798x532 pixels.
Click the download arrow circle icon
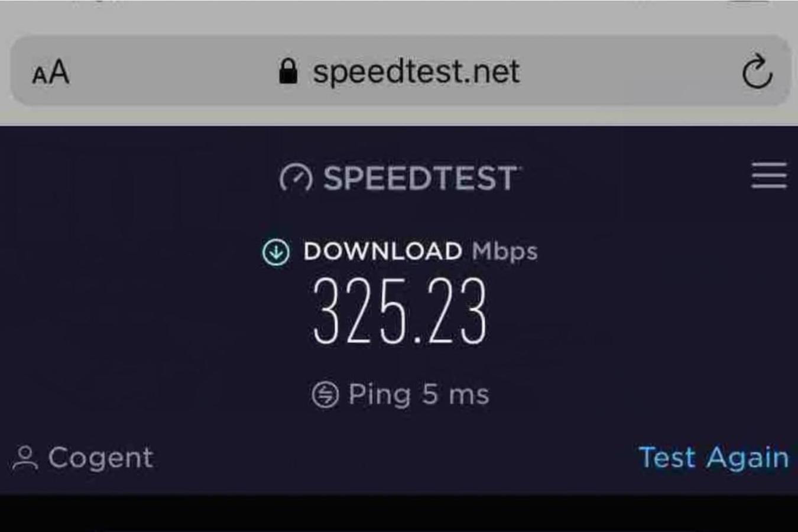point(276,252)
